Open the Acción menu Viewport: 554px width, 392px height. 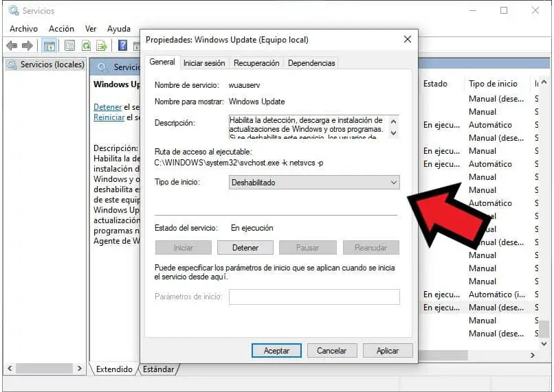click(61, 29)
